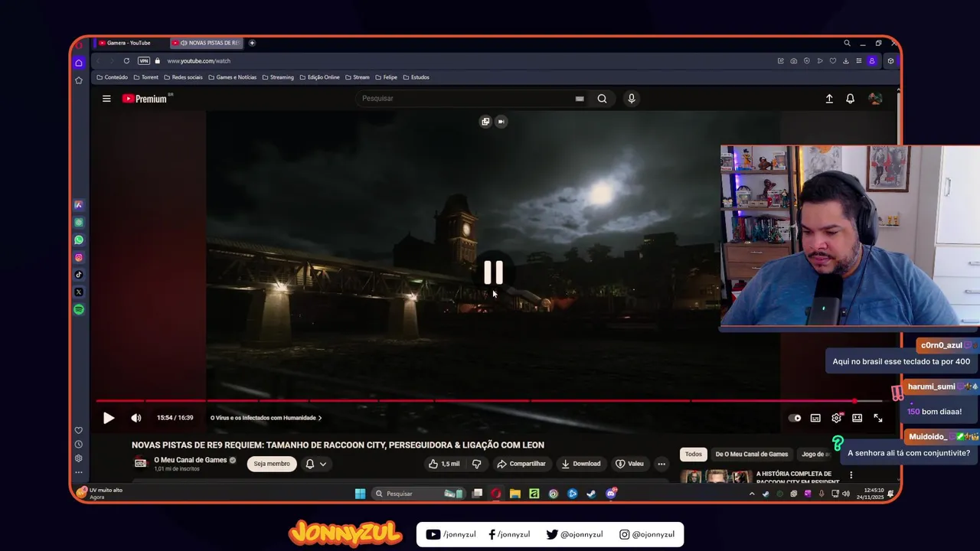
Task: Click the taskbar Pesquisar search box
Action: [418, 494]
